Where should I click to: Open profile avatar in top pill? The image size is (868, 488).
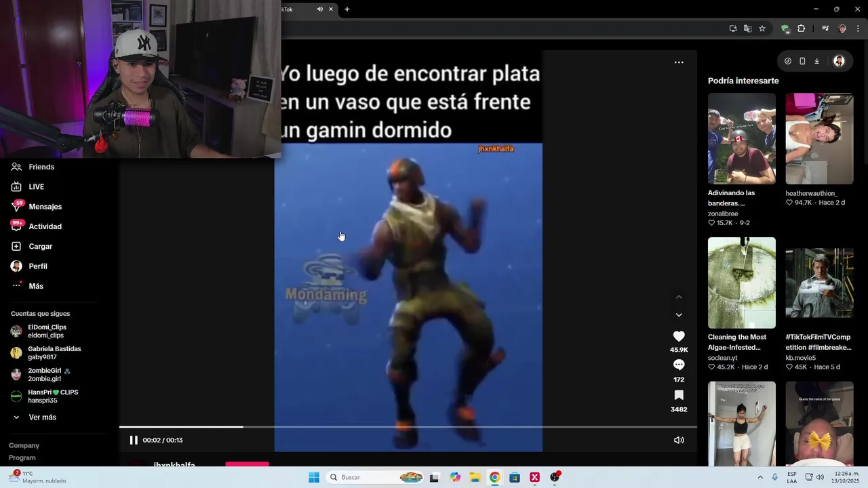[839, 61]
